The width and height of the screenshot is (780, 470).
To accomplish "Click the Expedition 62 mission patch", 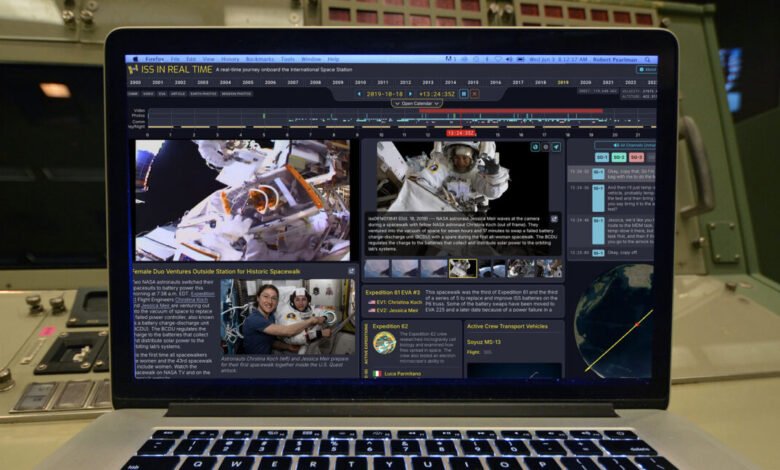I will point(384,343).
